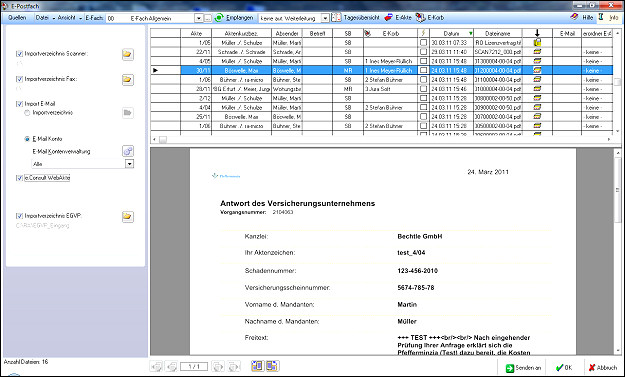The width and height of the screenshot is (625, 377).
Task: Open the Quellen menu
Action: tap(17, 18)
